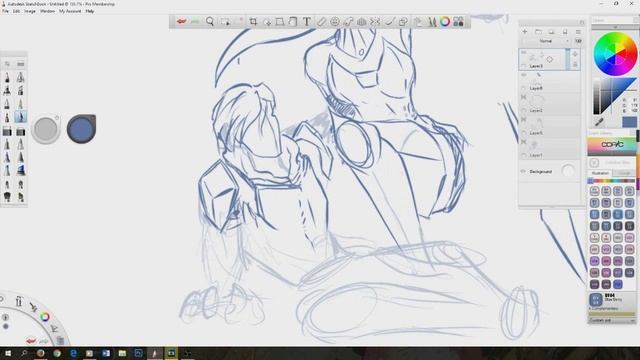
Task: Enable the Ellipse guide tool
Action: pos(335,22)
